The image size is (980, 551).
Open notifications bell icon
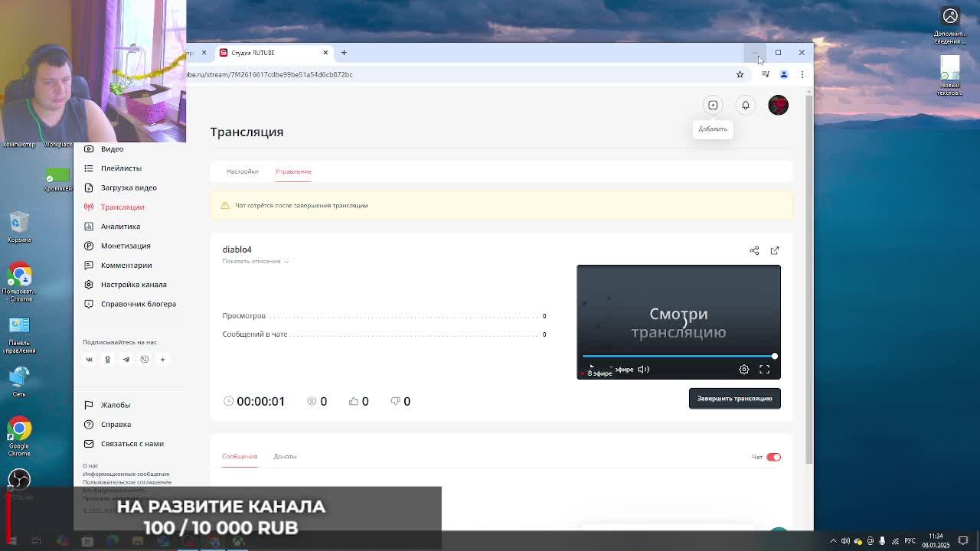[745, 105]
